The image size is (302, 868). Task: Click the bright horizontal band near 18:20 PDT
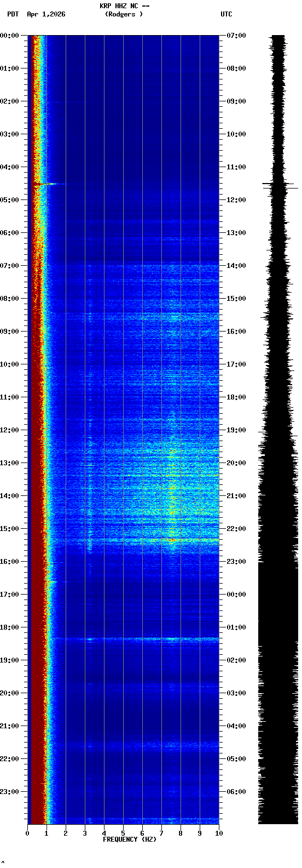pyautogui.click(x=131, y=639)
